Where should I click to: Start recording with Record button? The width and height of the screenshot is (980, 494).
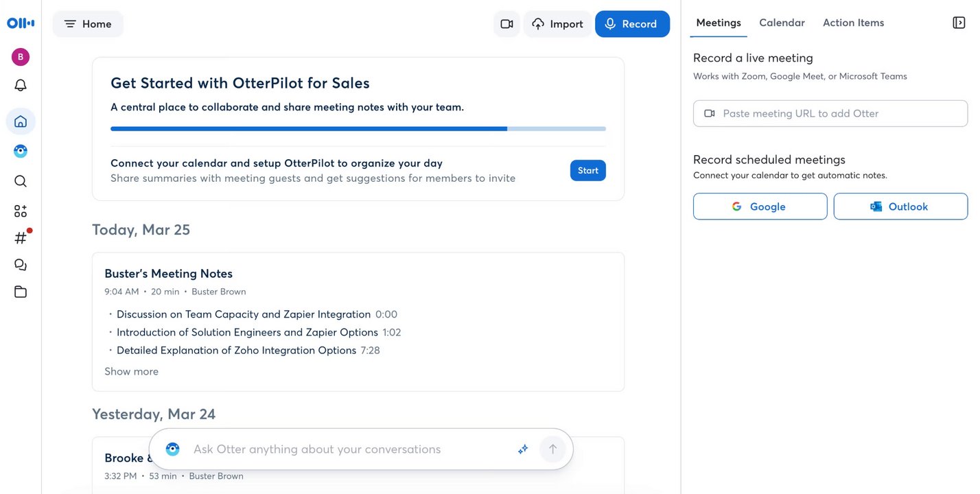pos(632,24)
